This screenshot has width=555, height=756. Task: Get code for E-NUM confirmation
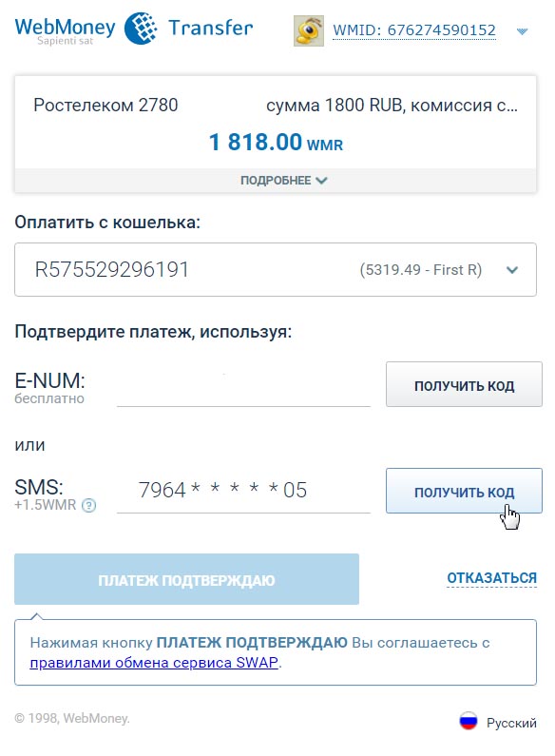click(x=464, y=384)
